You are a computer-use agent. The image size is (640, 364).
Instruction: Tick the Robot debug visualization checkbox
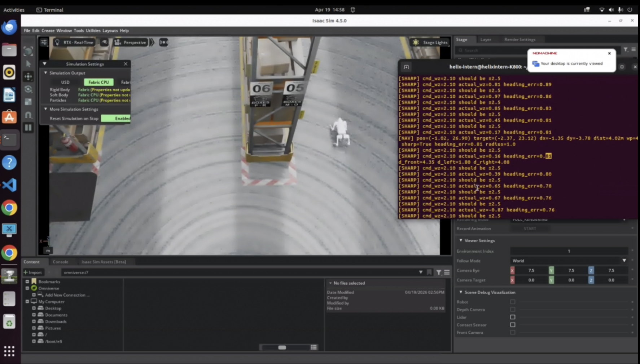pos(513,302)
